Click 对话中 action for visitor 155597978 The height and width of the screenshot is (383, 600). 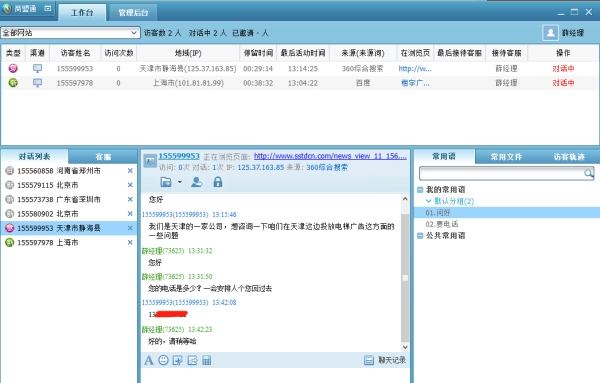pyautogui.click(x=563, y=83)
